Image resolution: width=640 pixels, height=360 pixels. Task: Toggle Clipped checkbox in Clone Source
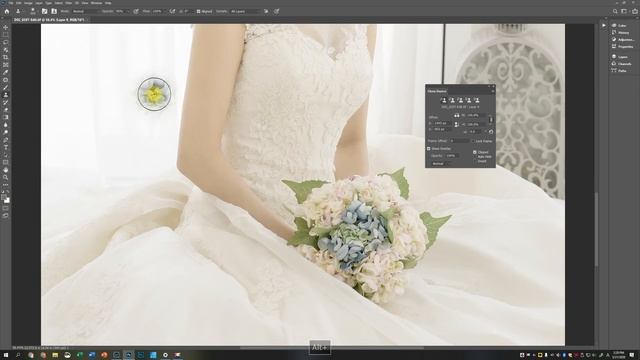click(x=475, y=152)
